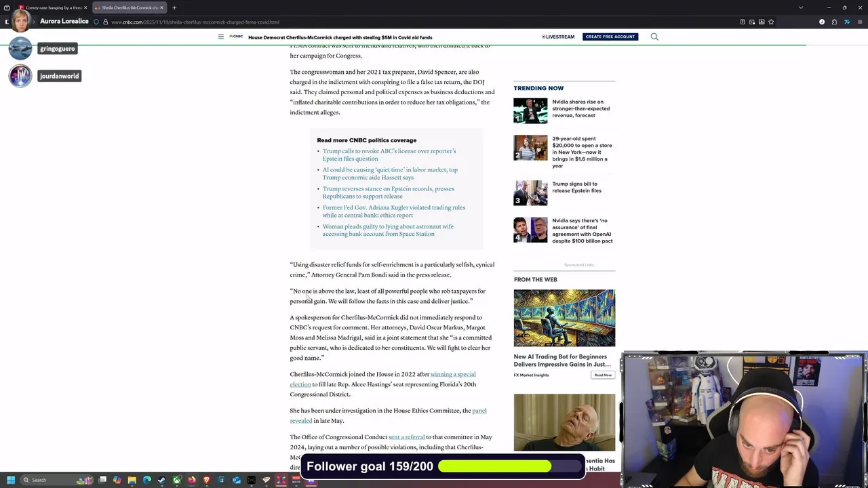Click the FROM THE WEB heading

point(535,279)
